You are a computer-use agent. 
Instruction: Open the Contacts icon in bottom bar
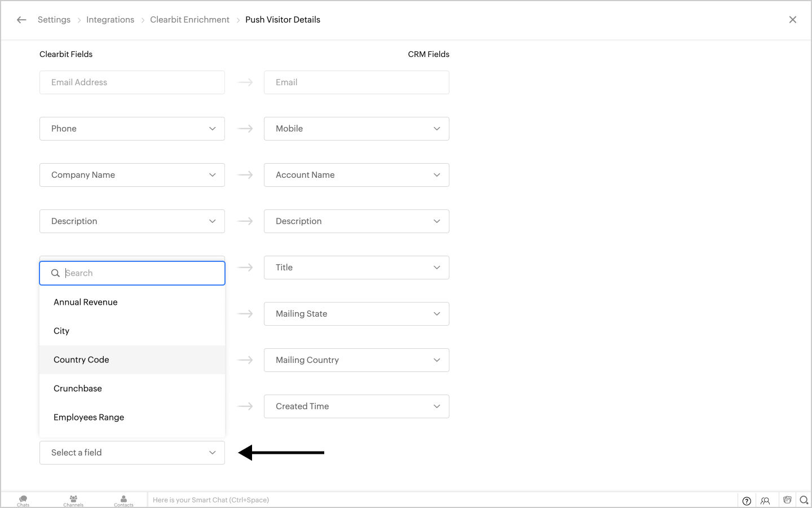123,500
